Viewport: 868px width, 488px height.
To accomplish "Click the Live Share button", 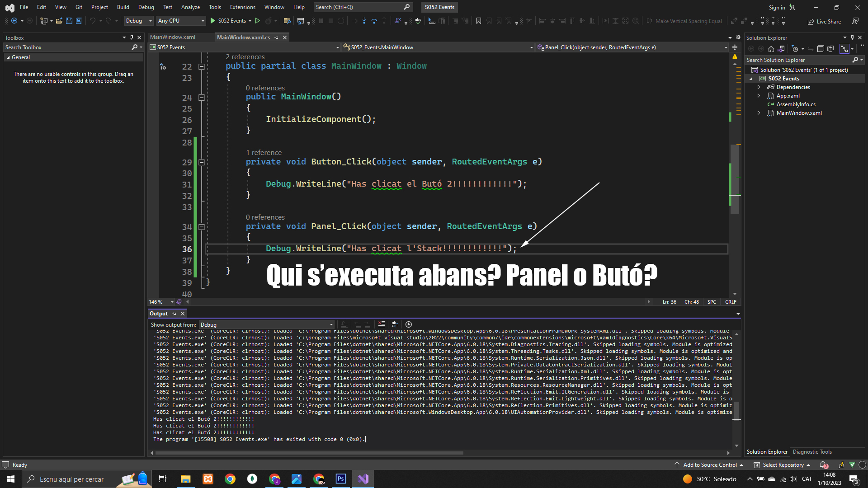I will 824,21.
